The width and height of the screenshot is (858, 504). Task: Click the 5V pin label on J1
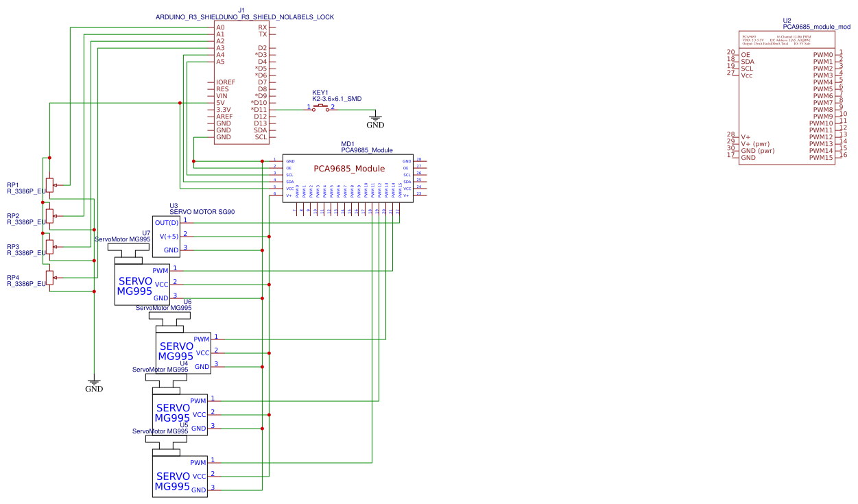click(220, 103)
